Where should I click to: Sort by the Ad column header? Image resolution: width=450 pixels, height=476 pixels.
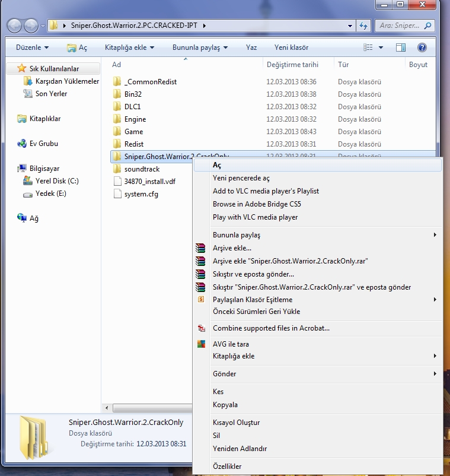click(186, 65)
